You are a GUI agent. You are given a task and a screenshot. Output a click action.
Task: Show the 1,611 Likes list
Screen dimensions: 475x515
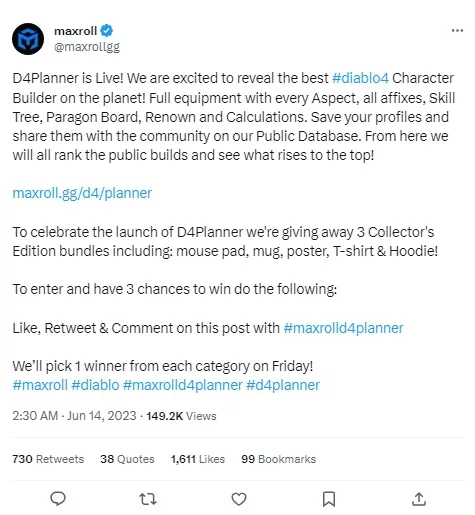click(198, 459)
